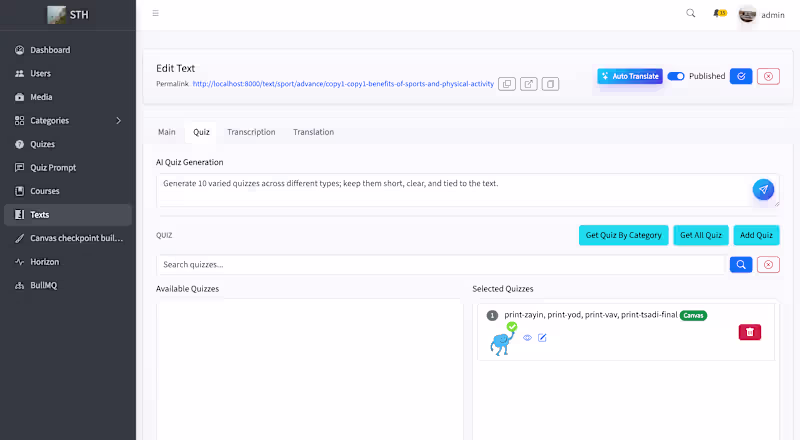Click quiz title print-zayin, print-yod text
Screen dimensions: 800x440
[591, 315]
